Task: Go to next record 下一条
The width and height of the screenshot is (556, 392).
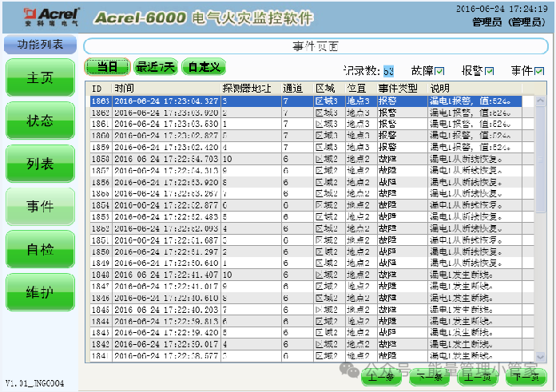Action: pyautogui.click(x=429, y=377)
